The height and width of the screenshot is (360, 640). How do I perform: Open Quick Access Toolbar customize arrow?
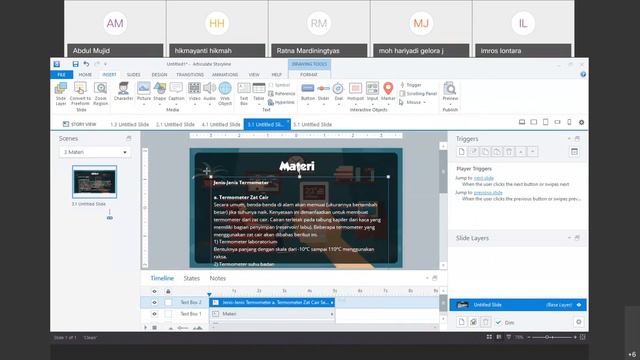pyautogui.click(x=105, y=64)
